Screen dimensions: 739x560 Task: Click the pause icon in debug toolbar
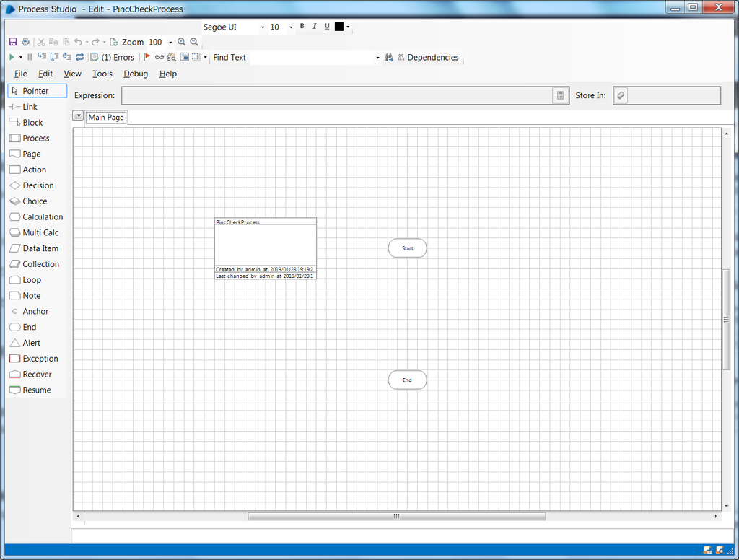pyautogui.click(x=30, y=57)
